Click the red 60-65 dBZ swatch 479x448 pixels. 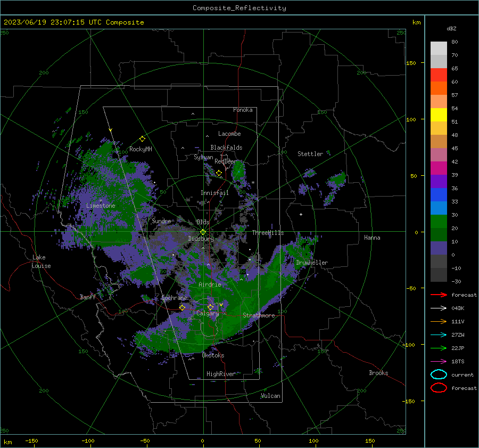pos(439,75)
